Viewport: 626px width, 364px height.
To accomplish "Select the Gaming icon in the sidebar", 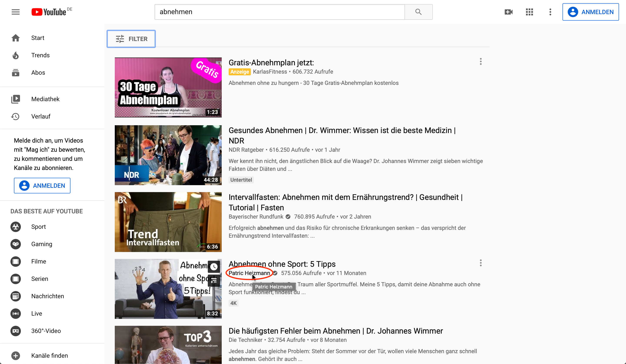I will pos(15,244).
